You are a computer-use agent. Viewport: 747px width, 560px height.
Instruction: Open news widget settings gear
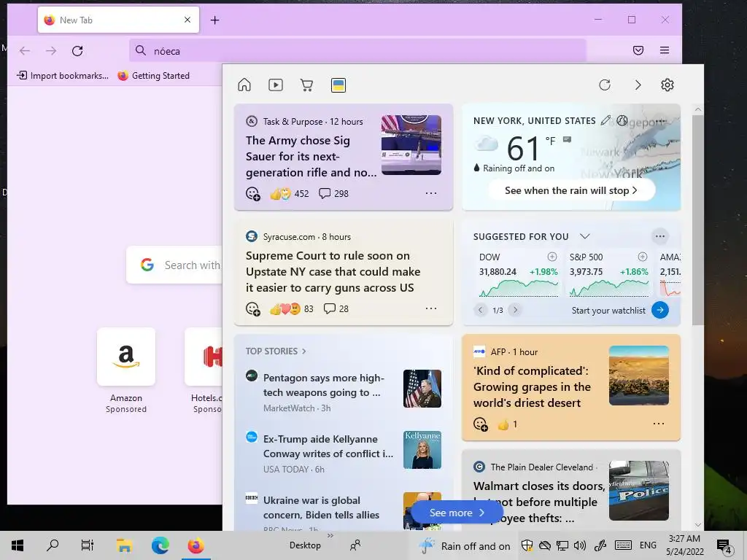click(667, 85)
